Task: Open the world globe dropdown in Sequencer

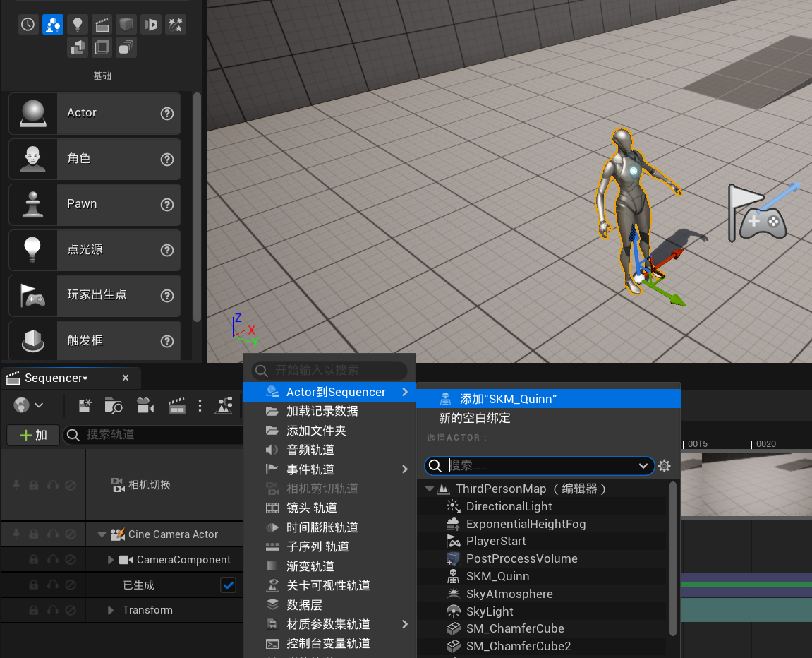Action: coord(28,405)
